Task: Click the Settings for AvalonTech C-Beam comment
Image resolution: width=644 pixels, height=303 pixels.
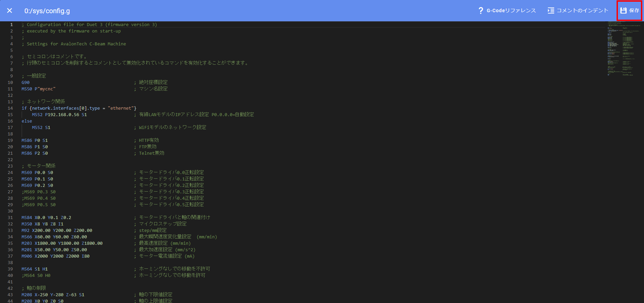Action: (x=74, y=44)
